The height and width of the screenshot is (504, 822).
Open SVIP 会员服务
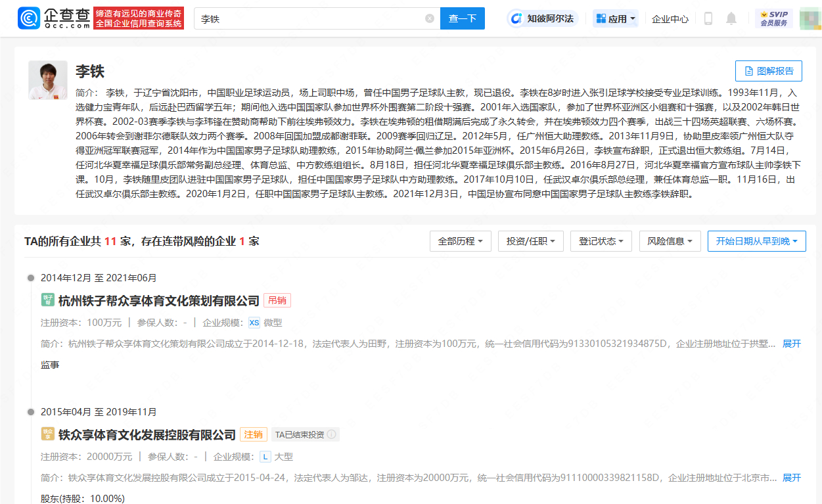pyautogui.click(x=773, y=18)
